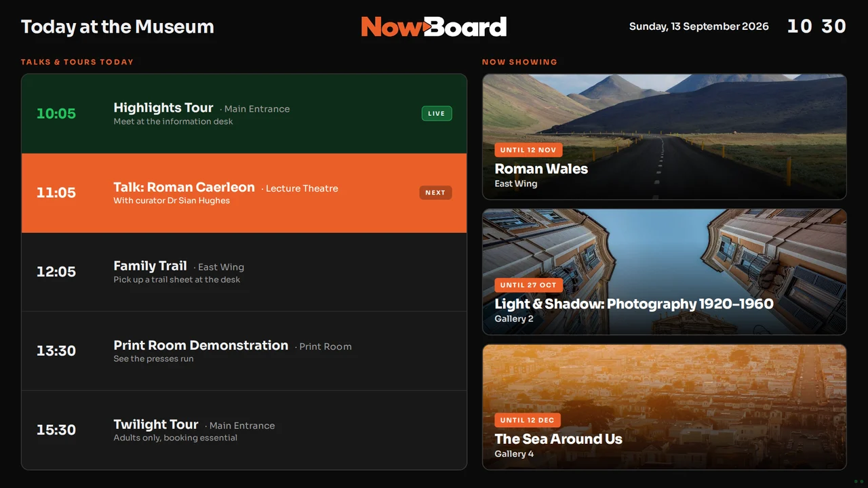868x488 pixels.
Task: Click the NowBoard logo
Action: (434, 26)
